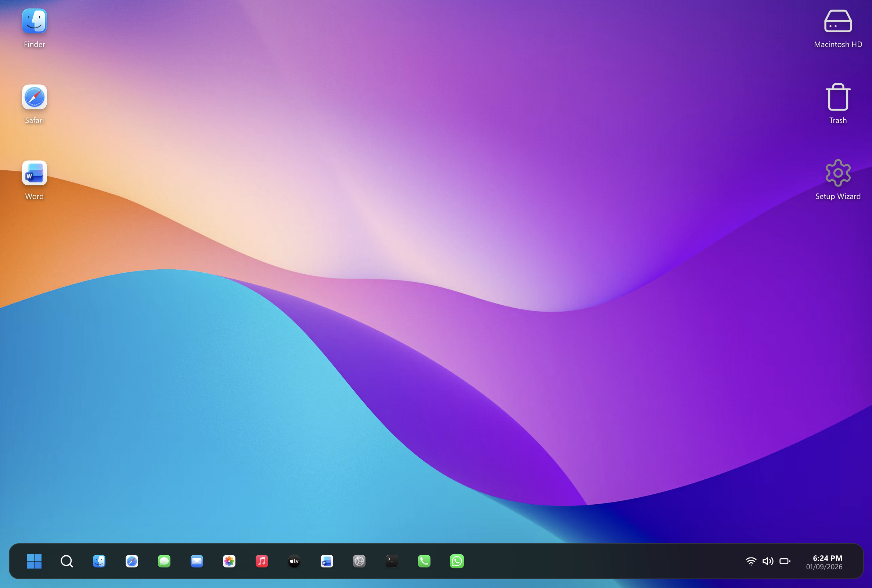872x588 pixels.
Task: Launch the Setup Wizard from the desktop
Action: [837, 173]
